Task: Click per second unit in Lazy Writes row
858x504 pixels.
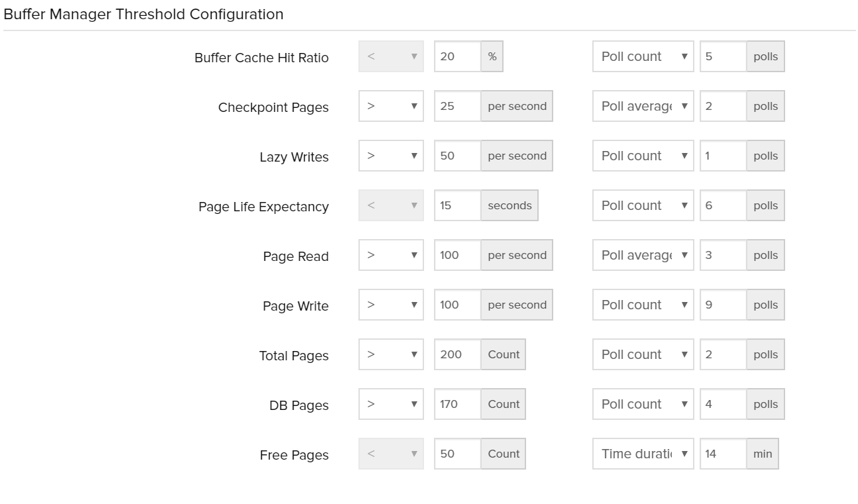Action: click(x=517, y=156)
